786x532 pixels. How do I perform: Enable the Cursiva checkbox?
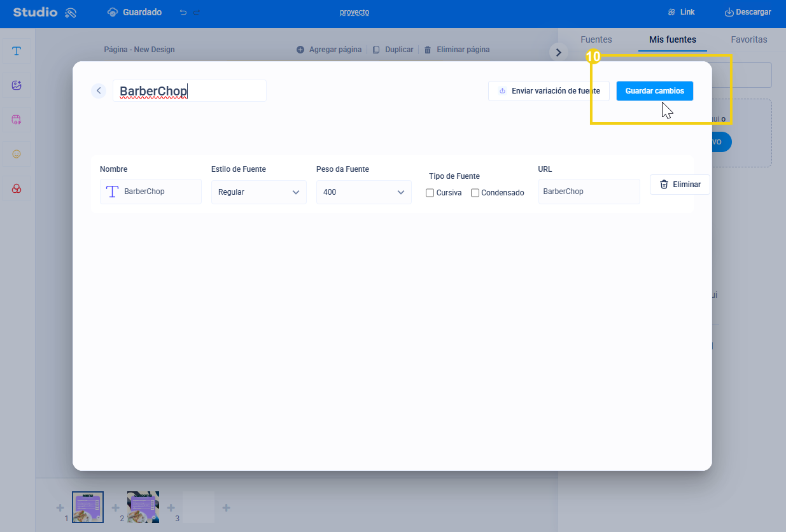click(430, 193)
